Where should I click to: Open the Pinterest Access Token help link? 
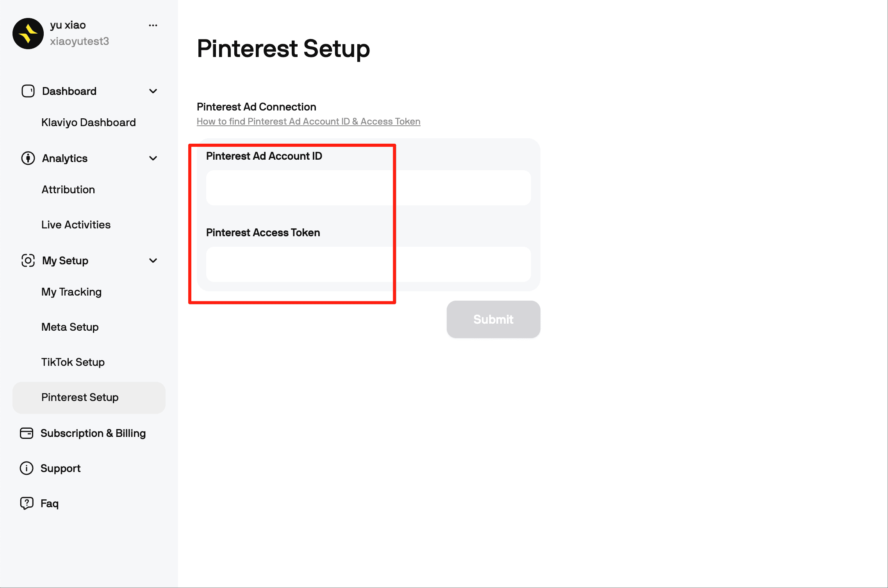point(308,121)
